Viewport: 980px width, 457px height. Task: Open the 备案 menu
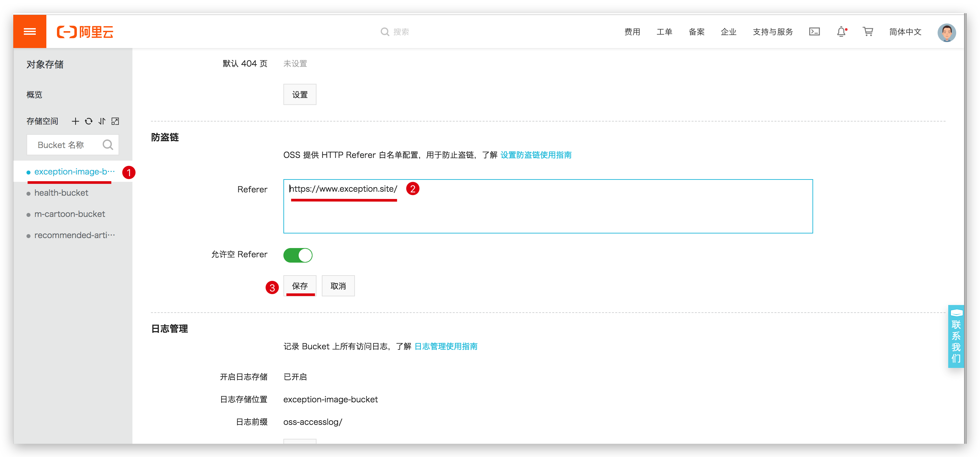pyautogui.click(x=697, y=32)
